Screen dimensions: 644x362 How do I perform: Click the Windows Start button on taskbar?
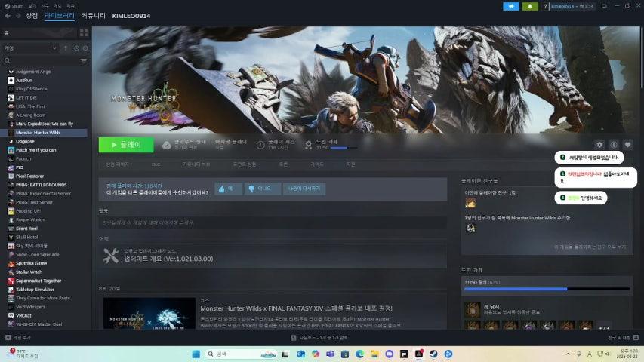point(196,354)
